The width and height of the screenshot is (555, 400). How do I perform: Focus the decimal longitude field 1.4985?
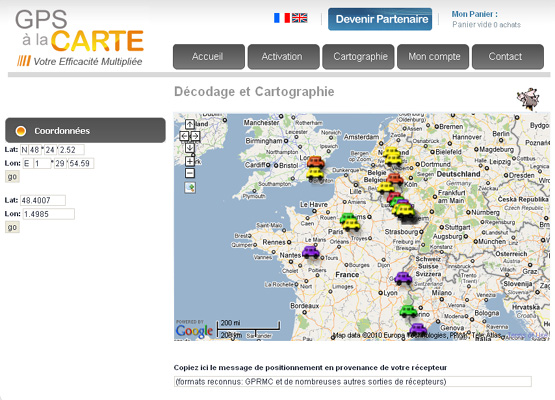(x=49, y=214)
